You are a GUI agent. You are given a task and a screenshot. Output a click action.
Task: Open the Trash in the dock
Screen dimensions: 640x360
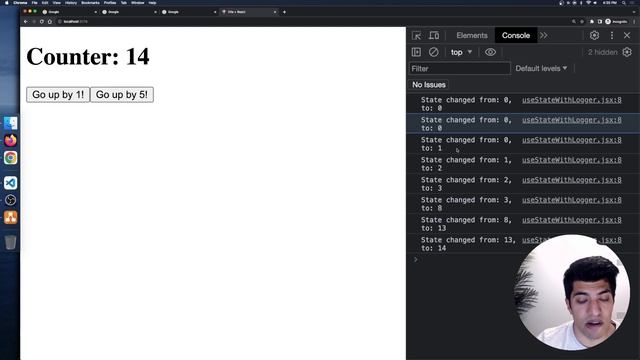[x=11, y=242]
